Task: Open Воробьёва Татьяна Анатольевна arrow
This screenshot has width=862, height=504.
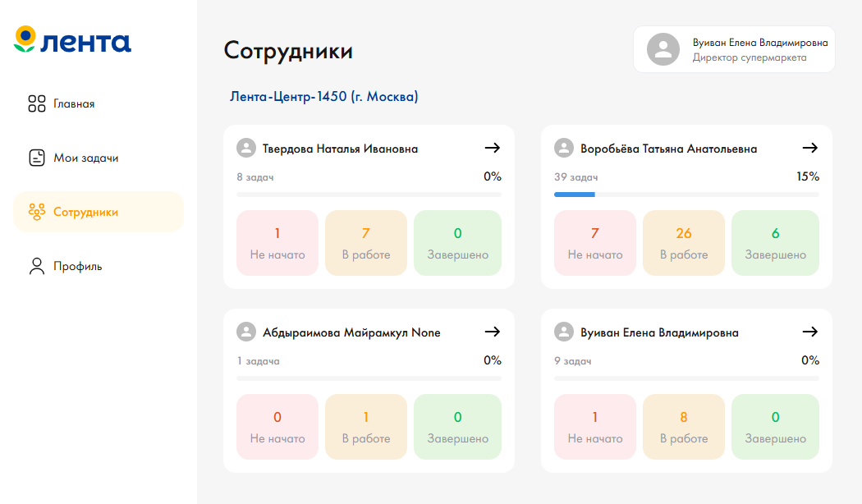Action: click(810, 148)
